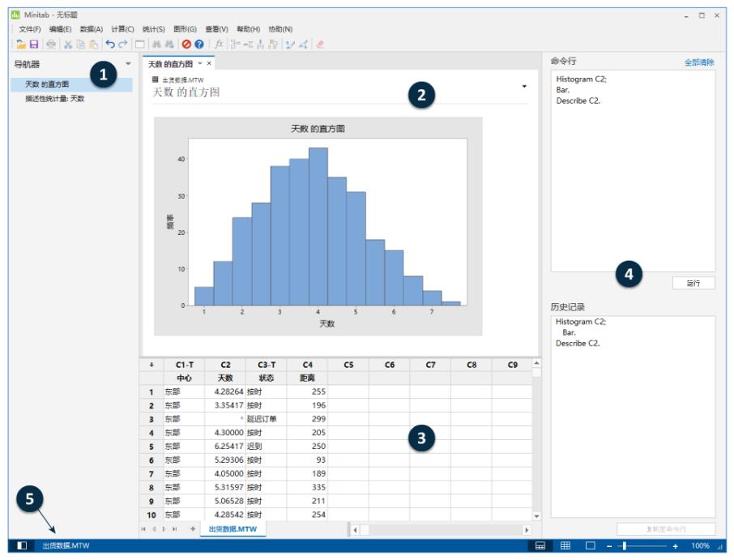Click the 100% zoom level in status bar

[x=700, y=546]
